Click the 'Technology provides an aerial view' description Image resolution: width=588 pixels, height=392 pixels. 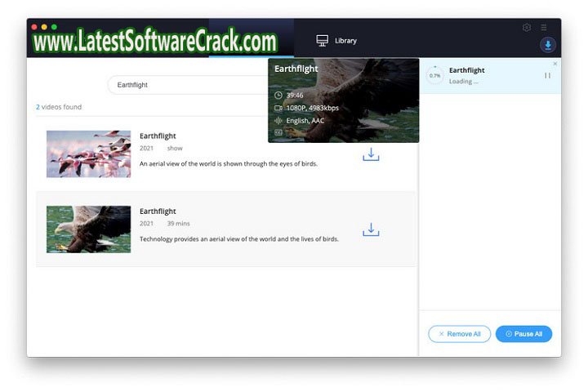(x=238, y=239)
